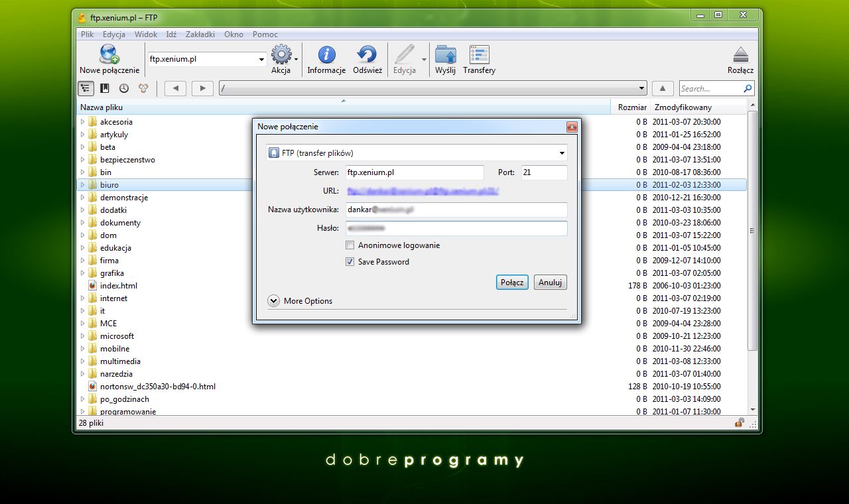This screenshot has height=504, width=849.
Task: Go back with the left arrow button
Action: coord(175,88)
